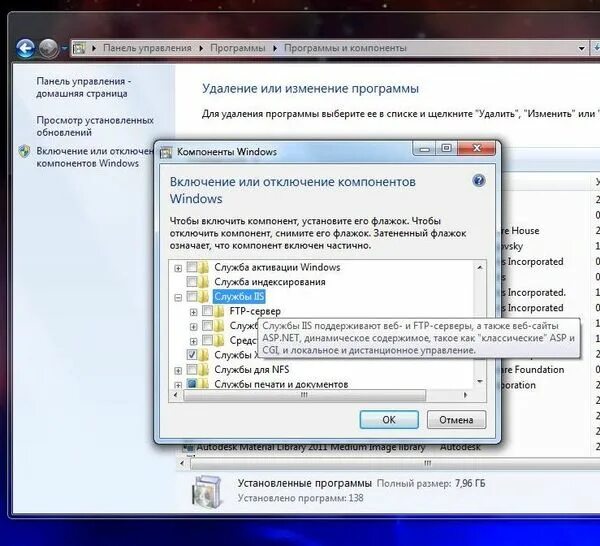600x546 pixels.
Task: Click the 'Удаление или изменение программы' heading
Action: 310,89
